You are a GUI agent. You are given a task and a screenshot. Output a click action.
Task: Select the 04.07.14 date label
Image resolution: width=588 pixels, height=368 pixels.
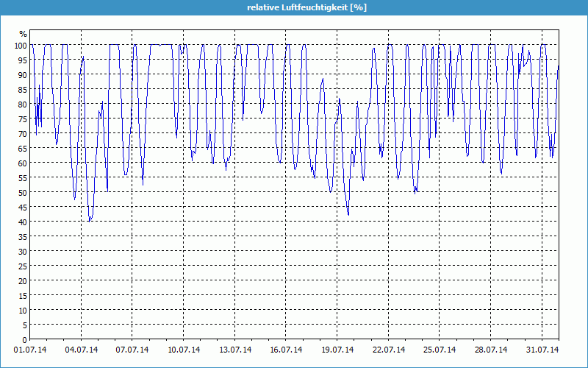82,350
